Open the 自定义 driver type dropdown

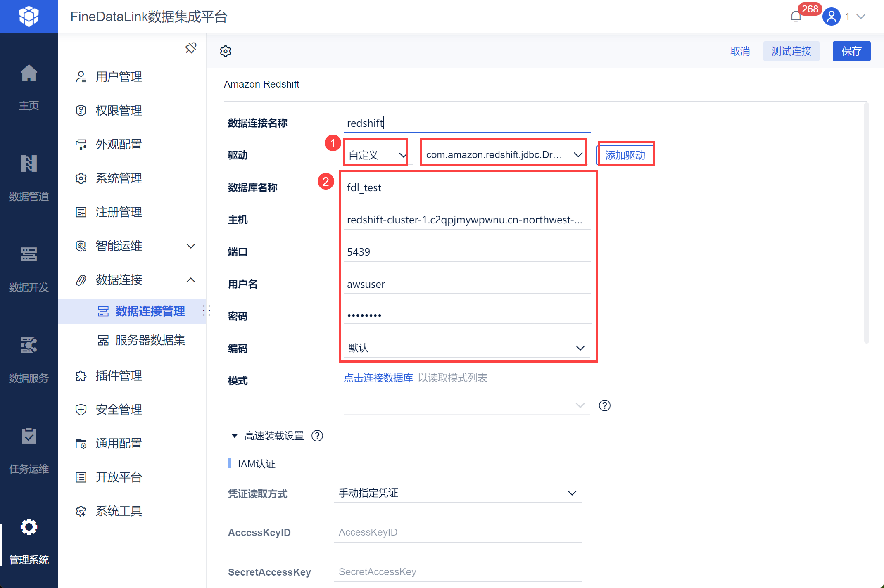coord(376,155)
